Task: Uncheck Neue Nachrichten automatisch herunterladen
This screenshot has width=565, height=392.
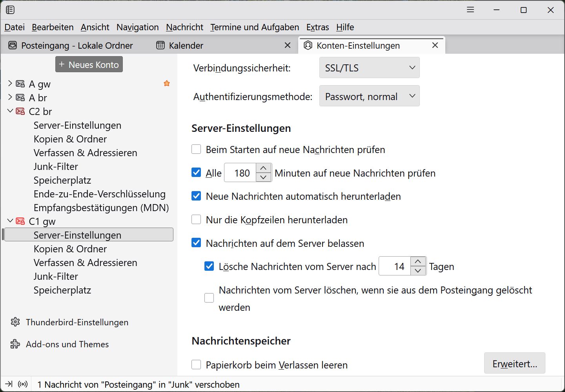Action: [x=196, y=196]
